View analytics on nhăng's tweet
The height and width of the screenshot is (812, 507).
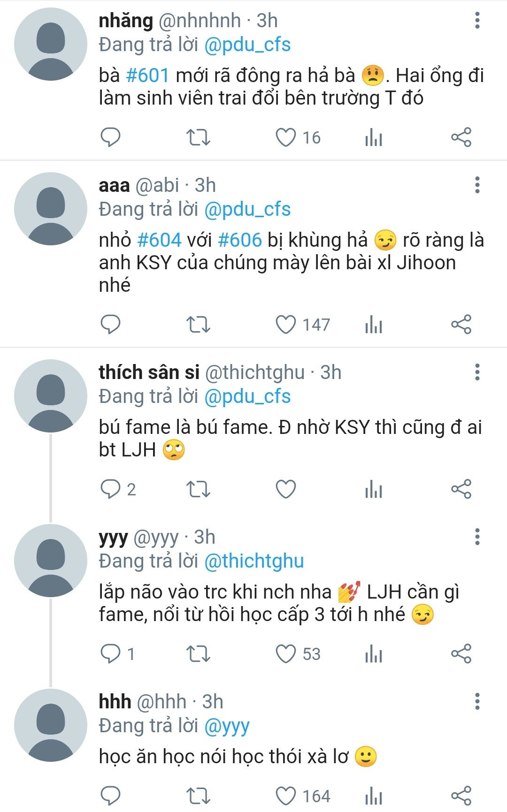[x=374, y=137]
